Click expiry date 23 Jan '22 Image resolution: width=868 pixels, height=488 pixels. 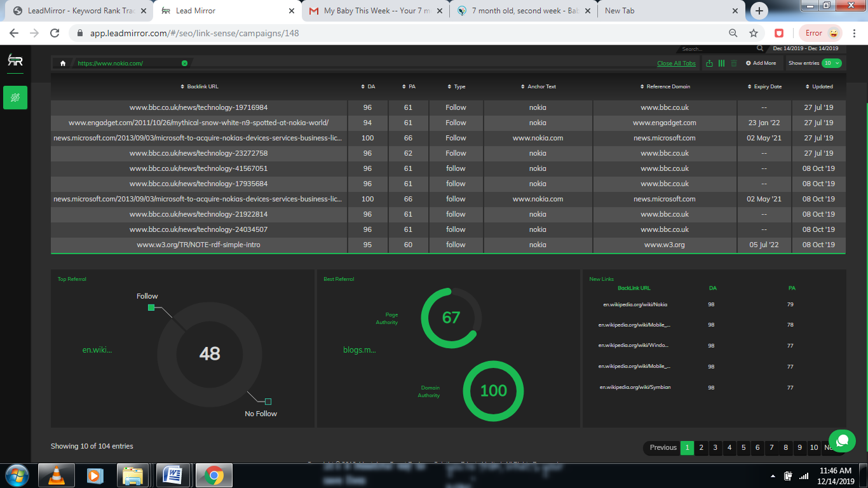[x=764, y=123]
